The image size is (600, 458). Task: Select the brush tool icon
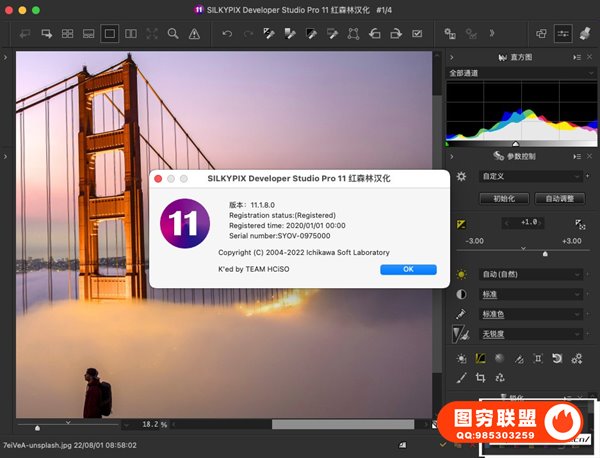click(461, 377)
